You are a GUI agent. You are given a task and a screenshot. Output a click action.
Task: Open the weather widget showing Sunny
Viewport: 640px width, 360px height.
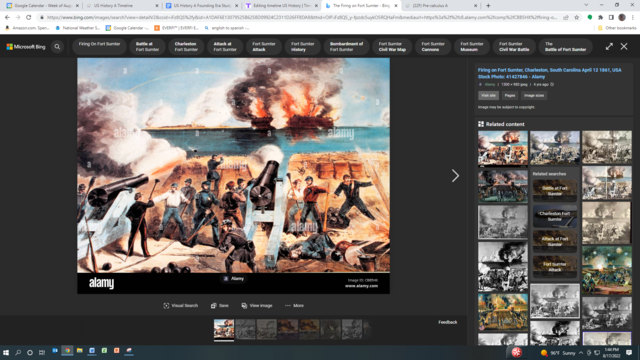(558, 353)
